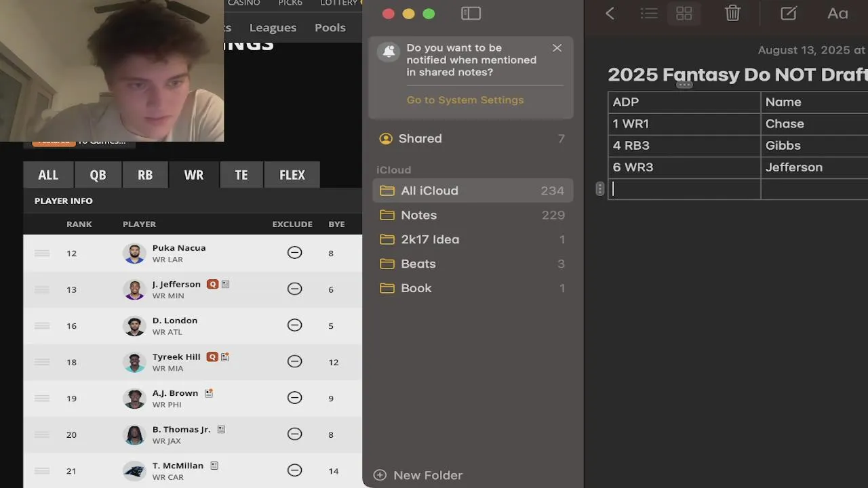868x488 pixels.
Task: Go back using the chevron arrow in Notes
Action: tap(610, 14)
